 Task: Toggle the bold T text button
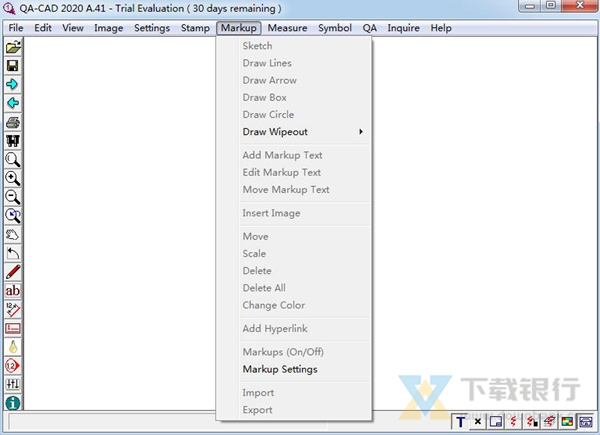pyautogui.click(x=460, y=423)
